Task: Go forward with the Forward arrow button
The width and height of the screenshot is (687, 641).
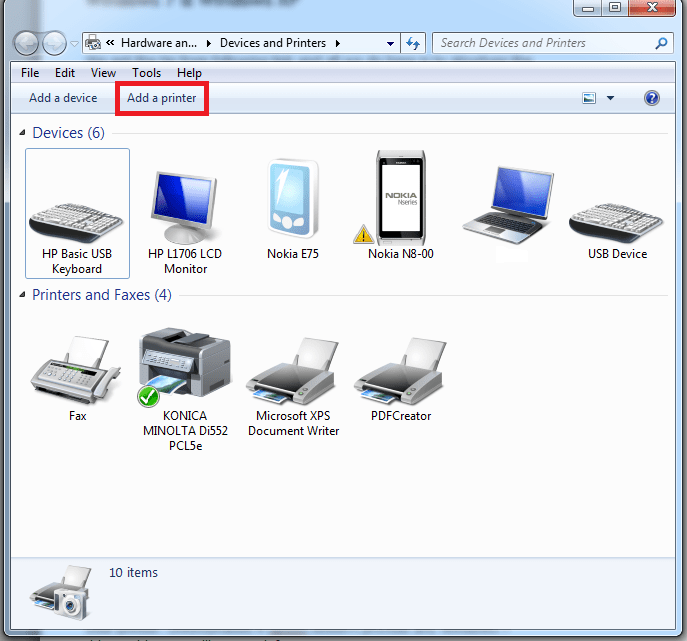Action: (x=54, y=43)
